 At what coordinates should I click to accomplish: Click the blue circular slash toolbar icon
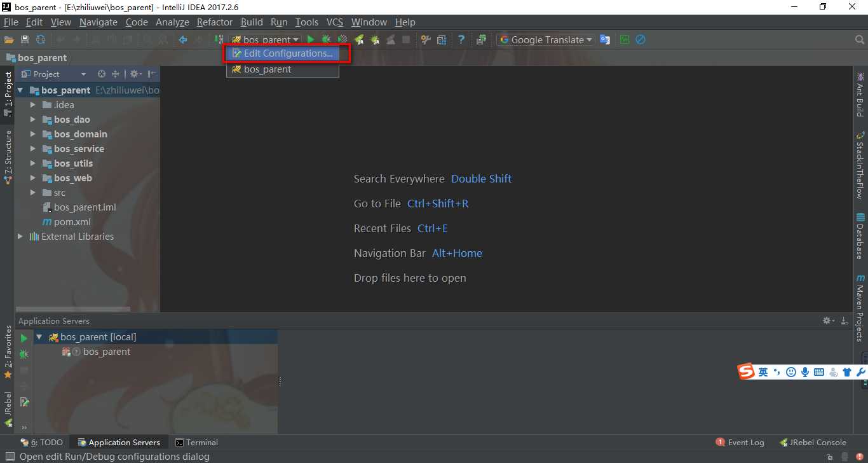[641, 39]
